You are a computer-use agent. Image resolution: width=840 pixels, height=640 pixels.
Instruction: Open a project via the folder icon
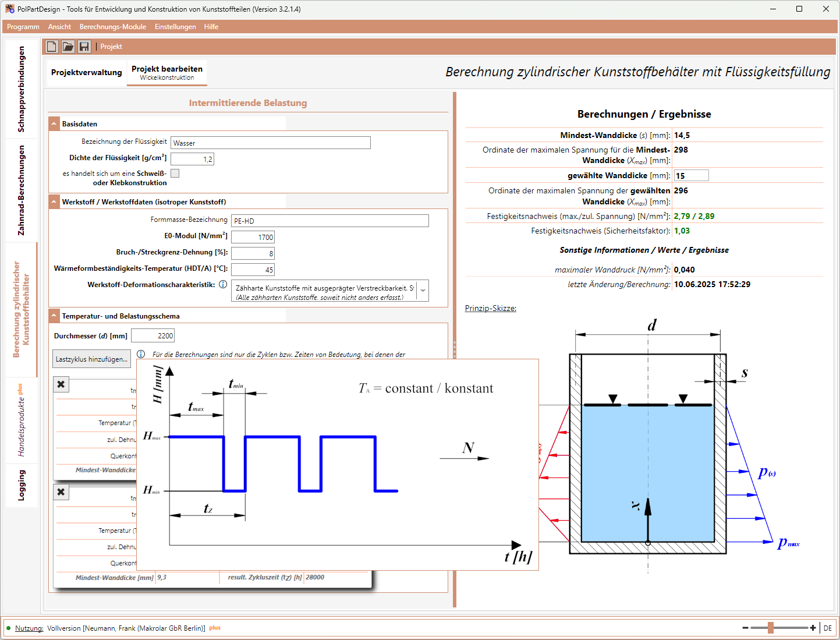click(x=68, y=47)
